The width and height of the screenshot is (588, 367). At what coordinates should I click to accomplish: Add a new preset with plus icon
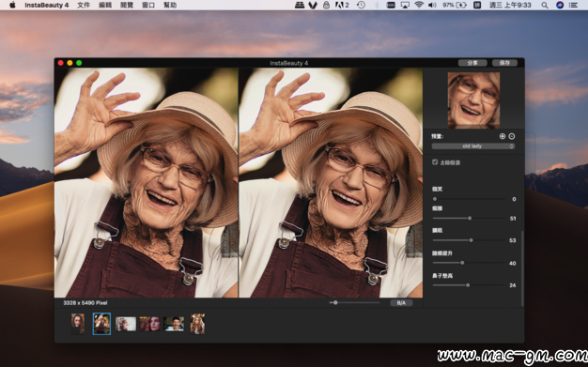click(x=503, y=136)
